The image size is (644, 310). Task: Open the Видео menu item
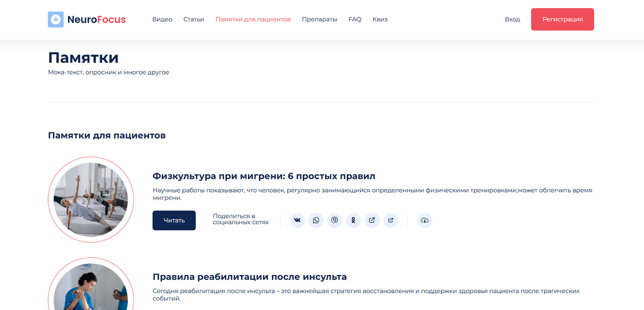[x=162, y=19]
